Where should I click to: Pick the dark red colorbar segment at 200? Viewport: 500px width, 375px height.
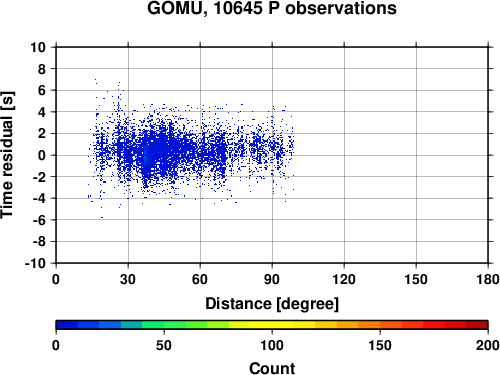[477, 325]
